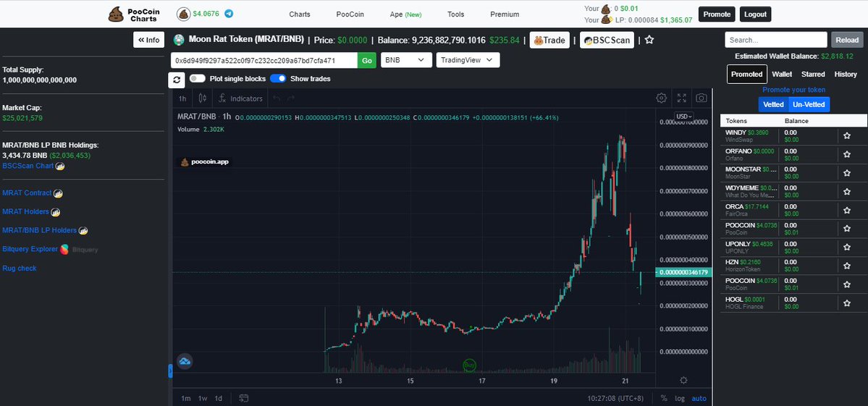Star the Moon Rat Token
Image resolution: width=868 pixels, height=406 pixels.
tap(649, 40)
